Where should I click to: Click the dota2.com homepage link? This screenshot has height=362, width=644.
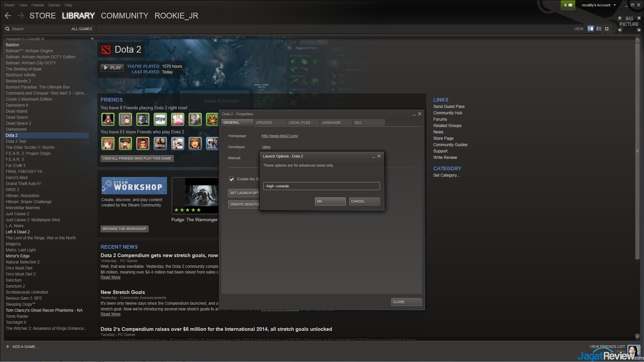pyautogui.click(x=279, y=136)
